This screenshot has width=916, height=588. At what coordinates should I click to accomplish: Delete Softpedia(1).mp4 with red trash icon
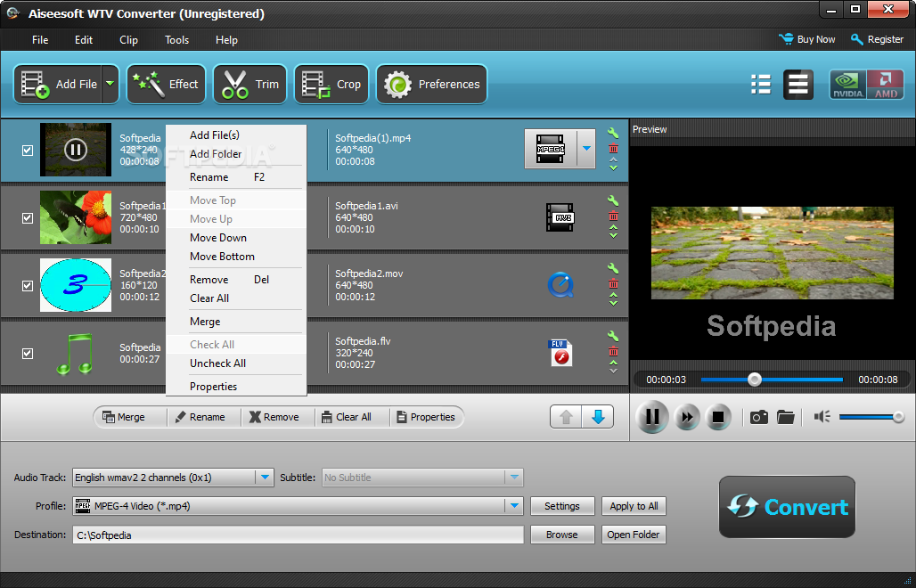tap(613, 148)
